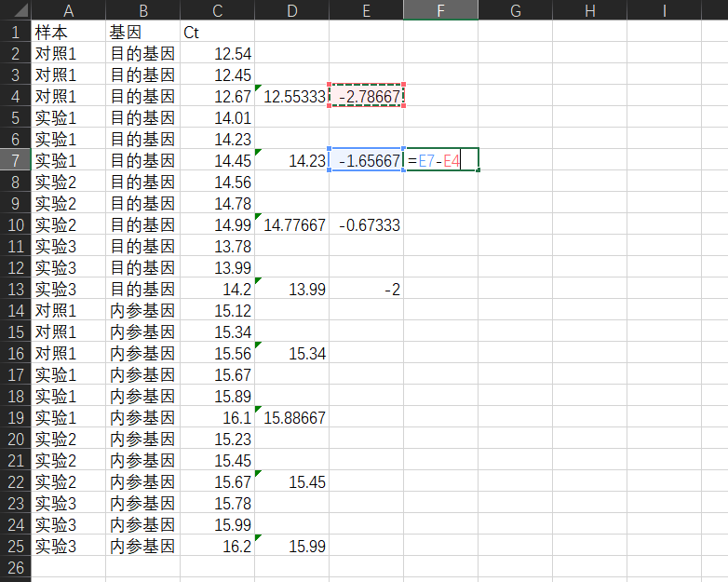Click the select-all corner of the sheet
The image size is (728, 582).
(15, 9)
